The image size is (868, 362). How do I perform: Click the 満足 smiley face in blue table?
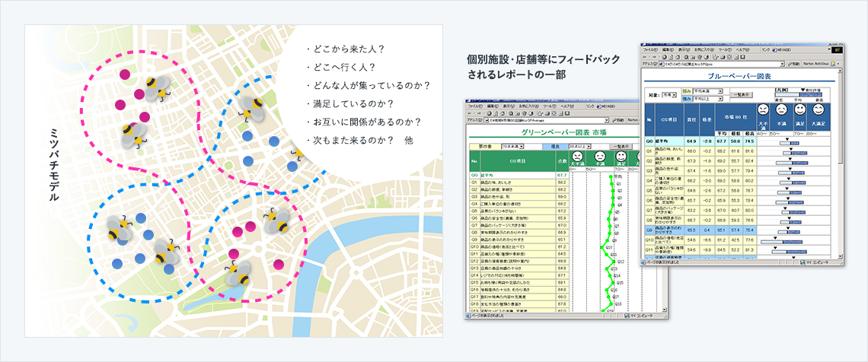[x=800, y=110]
